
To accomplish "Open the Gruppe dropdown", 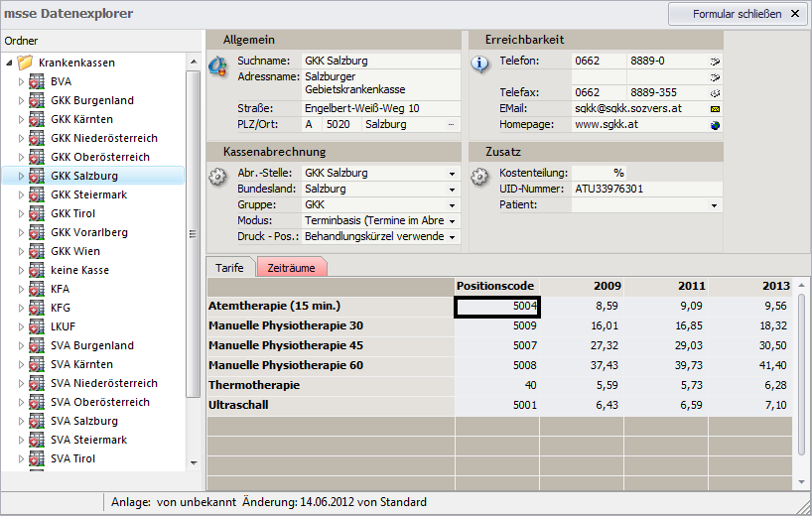I will (x=452, y=205).
